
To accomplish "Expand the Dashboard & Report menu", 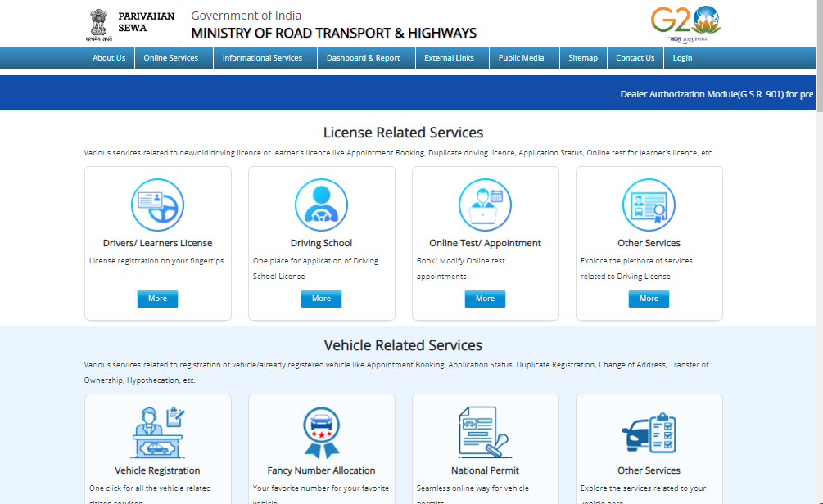I will click(x=366, y=58).
